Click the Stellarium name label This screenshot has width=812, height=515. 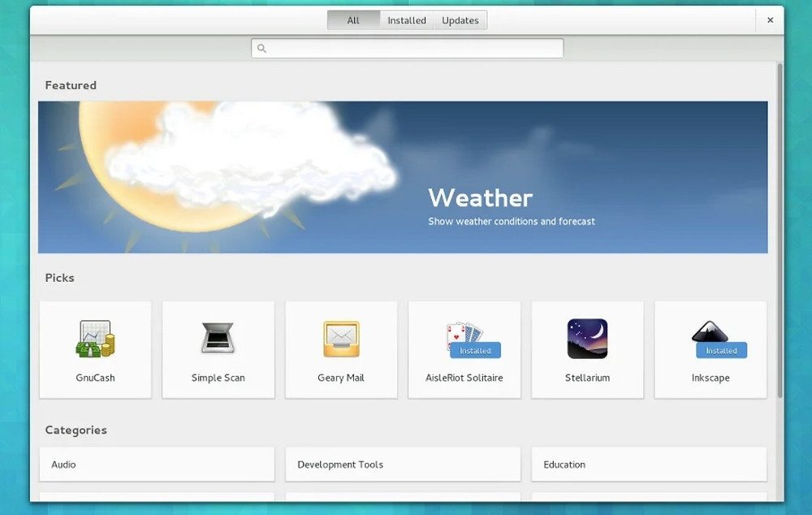pyautogui.click(x=587, y=378)
